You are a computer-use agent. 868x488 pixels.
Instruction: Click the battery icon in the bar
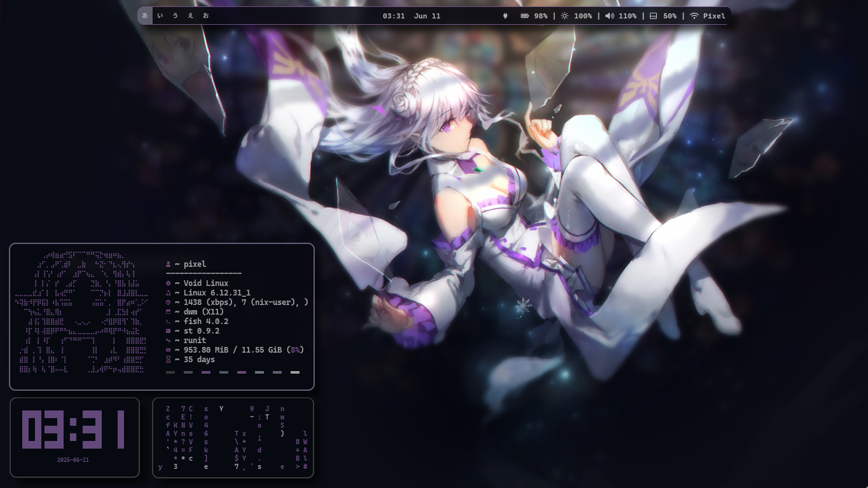[x=525, y=16]
